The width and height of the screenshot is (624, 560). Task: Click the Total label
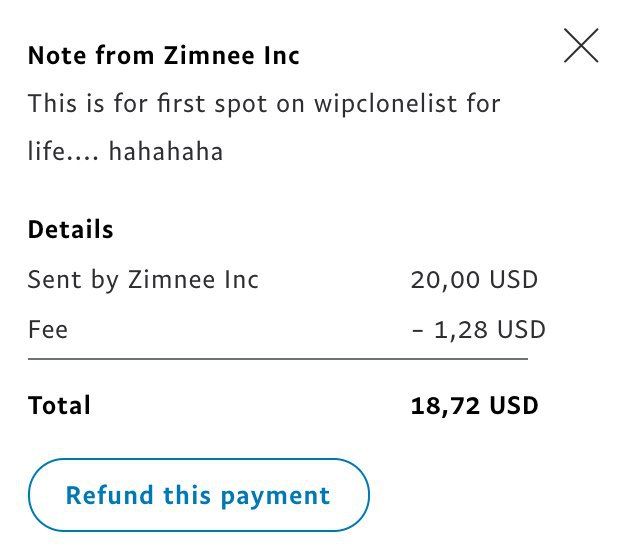[x=59, y=405]
